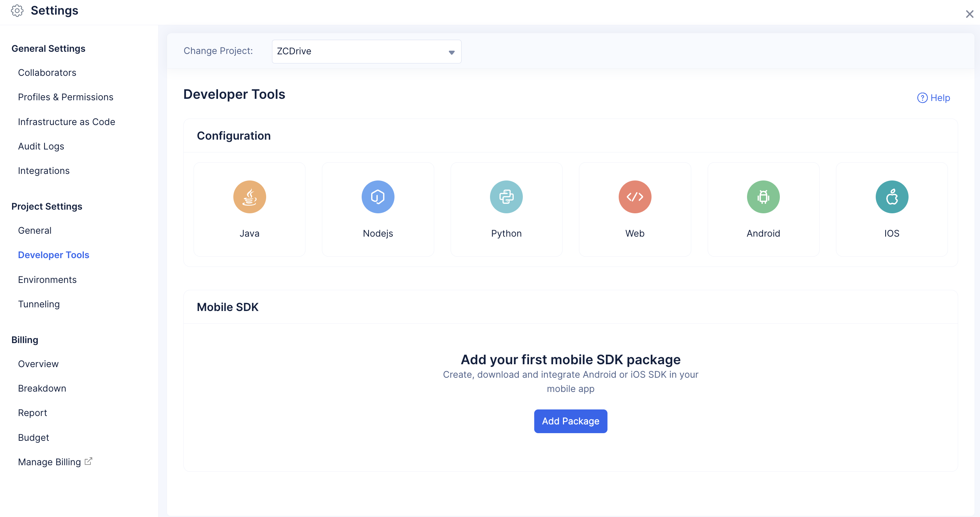Select the Web SDK code icon

click(635, 197)
